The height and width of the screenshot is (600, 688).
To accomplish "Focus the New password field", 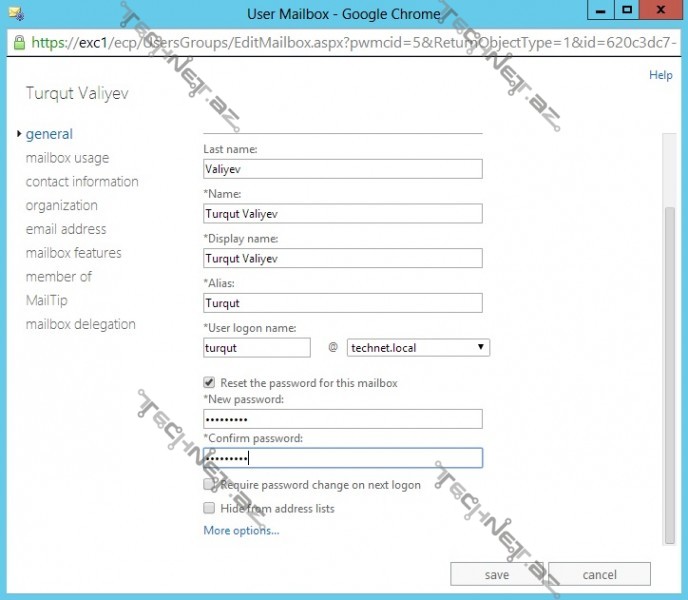I will coord(342,419).
